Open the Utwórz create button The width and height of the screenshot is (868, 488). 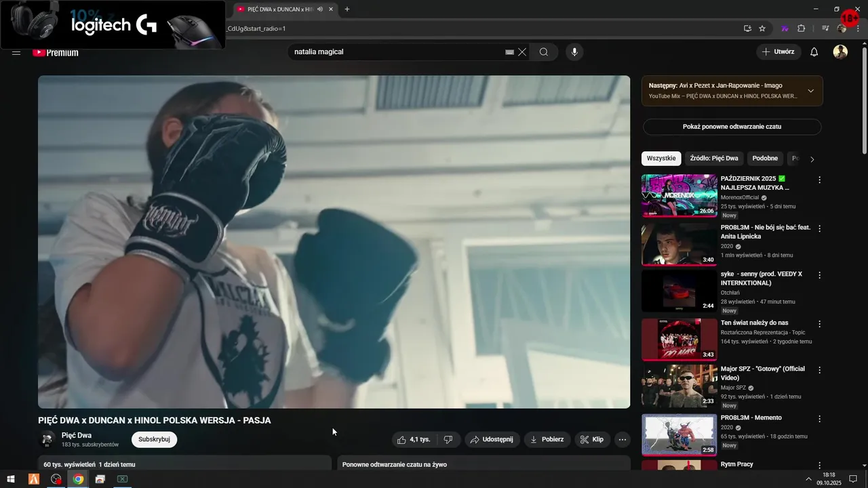pos(778,52)
